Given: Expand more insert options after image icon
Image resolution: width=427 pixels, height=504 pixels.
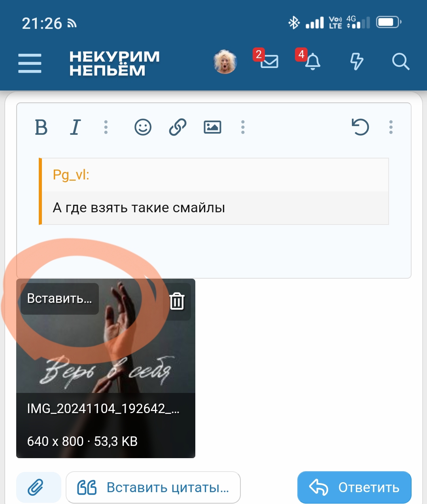Looking at the screenshot, I should pos(243,127).
